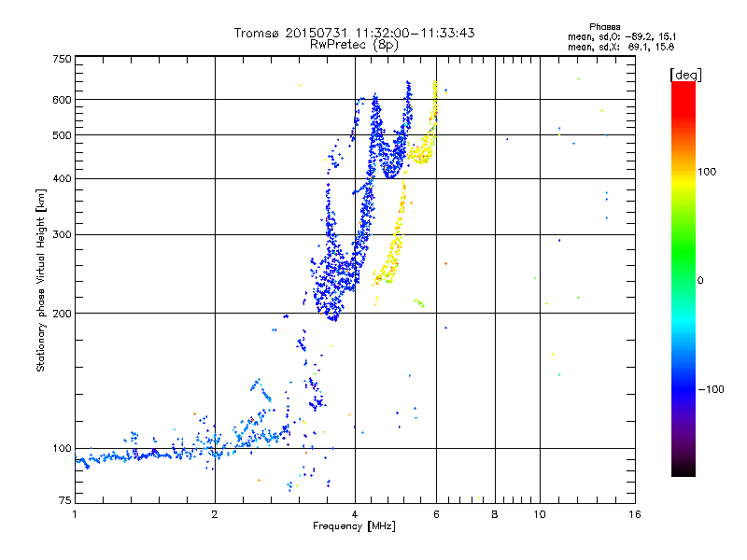Screen dimensions: 747x560
Task: Click the y-axis tick label "200"
Action: [x=63, y=314]
